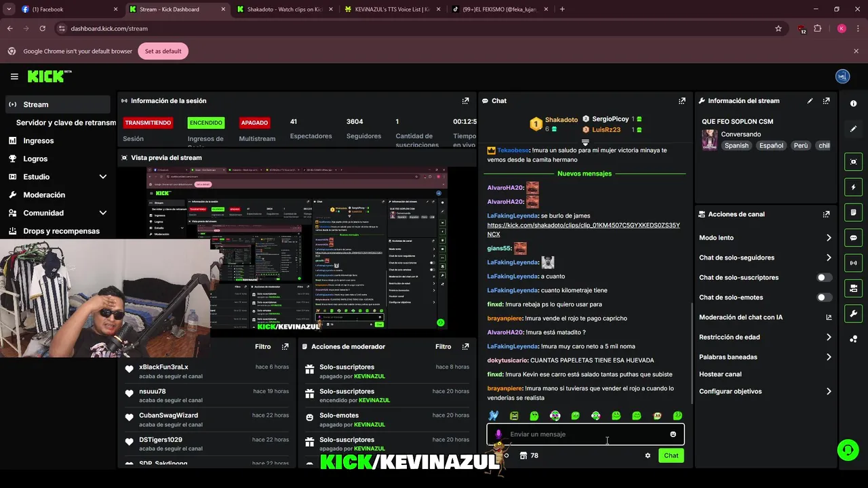This screenshot has height=488, width=868.
Task: Click the pencil icon in the right sidebar
Action: coord(853,129)
